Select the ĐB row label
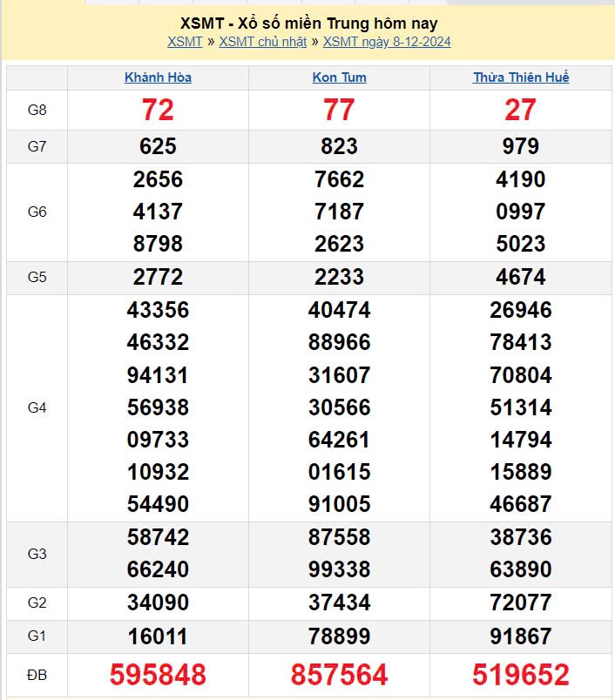615x700 pixels. 37,674
